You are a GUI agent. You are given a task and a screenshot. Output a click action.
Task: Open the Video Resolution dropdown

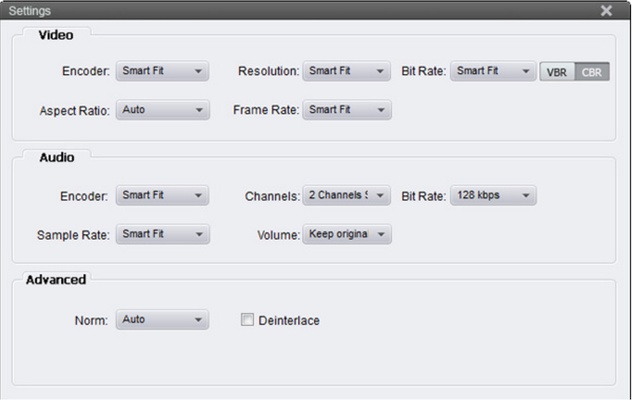point(346,71)
